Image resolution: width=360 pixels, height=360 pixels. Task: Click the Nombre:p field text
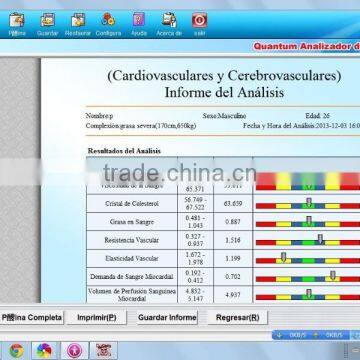(99, 116)
